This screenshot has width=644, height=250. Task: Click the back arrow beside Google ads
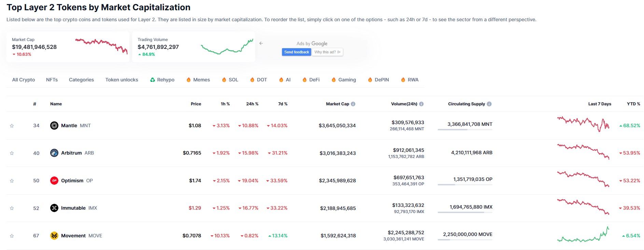[x=261, y=43]
